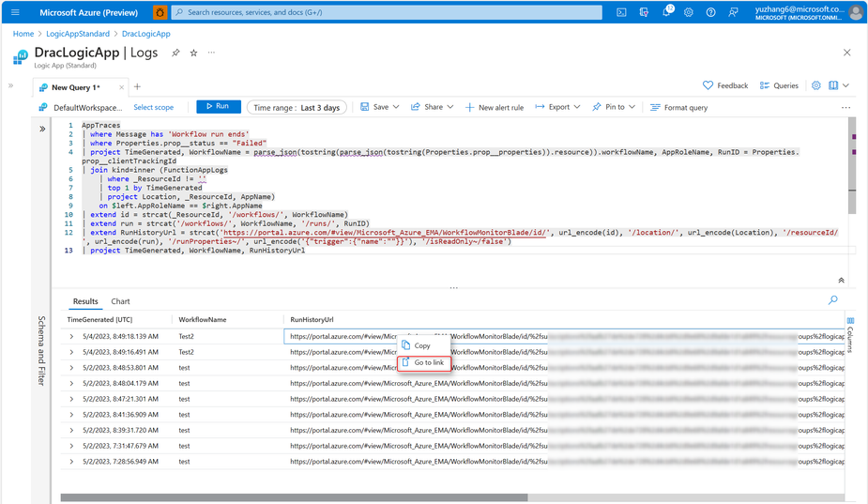The image size is (868, 504).
Task: Go to DracLogicApp breadcrumb
Action: 146,34
